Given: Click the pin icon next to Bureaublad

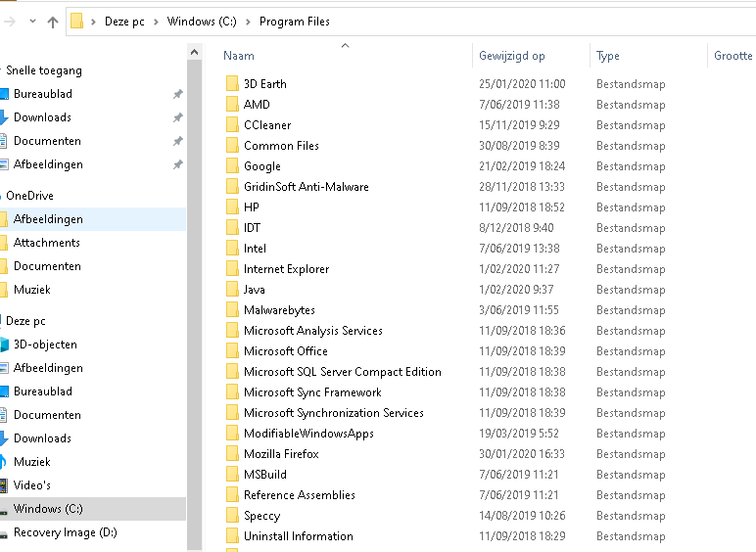Looking at the screenshot, I should point(177,94).
